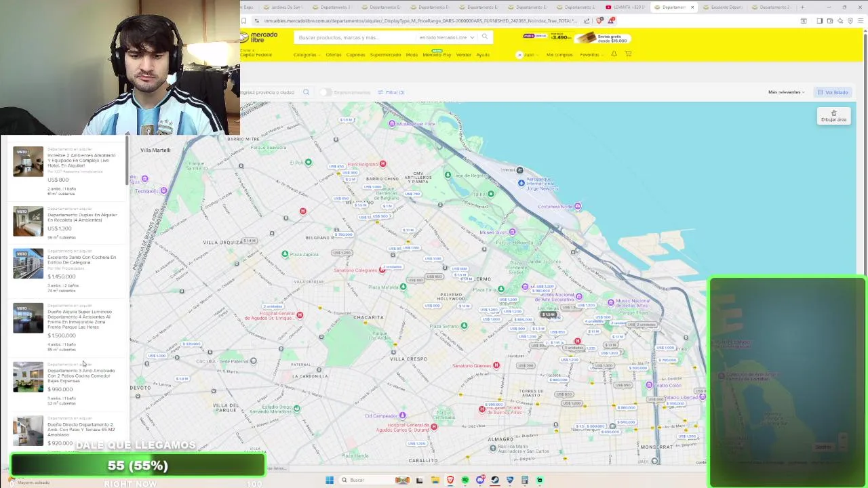Open the US$ 800 Live Hotel listing thumbnail

tap(28, 161)
